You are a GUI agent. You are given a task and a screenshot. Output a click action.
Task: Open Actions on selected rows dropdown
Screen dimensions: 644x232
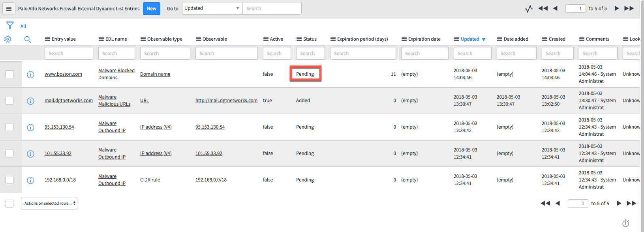(49, 203)
